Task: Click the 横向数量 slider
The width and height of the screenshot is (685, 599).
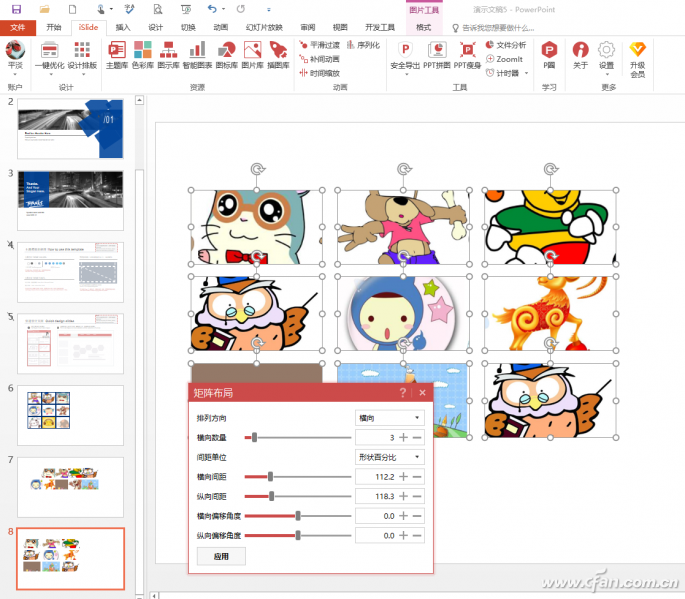Action: click(298, 437)
